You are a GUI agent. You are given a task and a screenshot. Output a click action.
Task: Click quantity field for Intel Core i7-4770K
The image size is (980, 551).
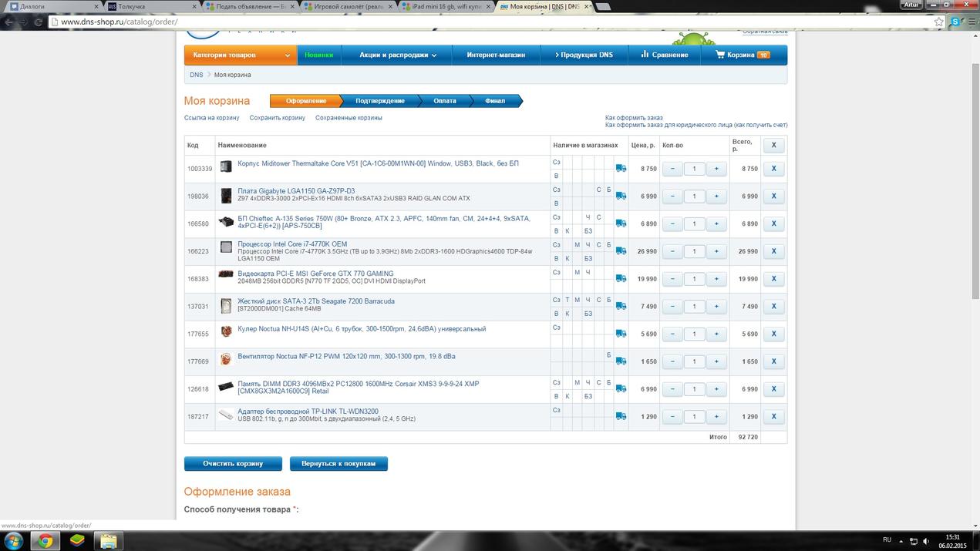coord(695,251)
